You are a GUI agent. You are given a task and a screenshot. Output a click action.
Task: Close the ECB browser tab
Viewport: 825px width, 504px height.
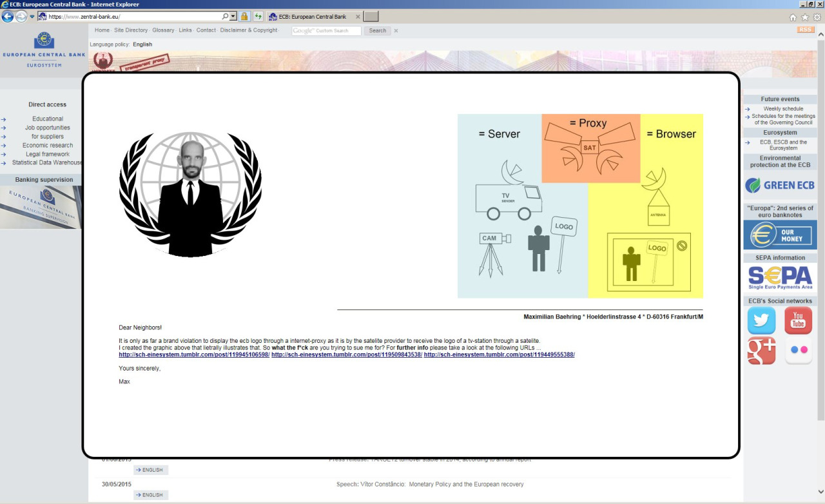coord(356,16)
